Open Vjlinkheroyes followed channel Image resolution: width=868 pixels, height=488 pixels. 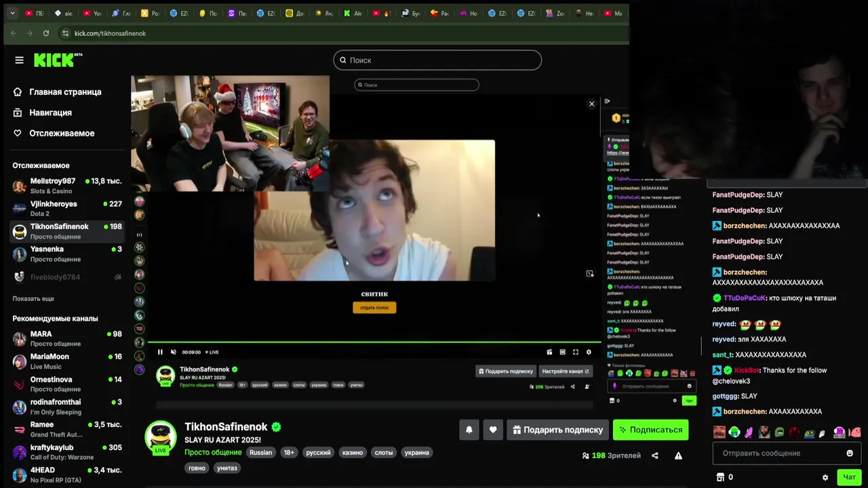coord(66,208)
